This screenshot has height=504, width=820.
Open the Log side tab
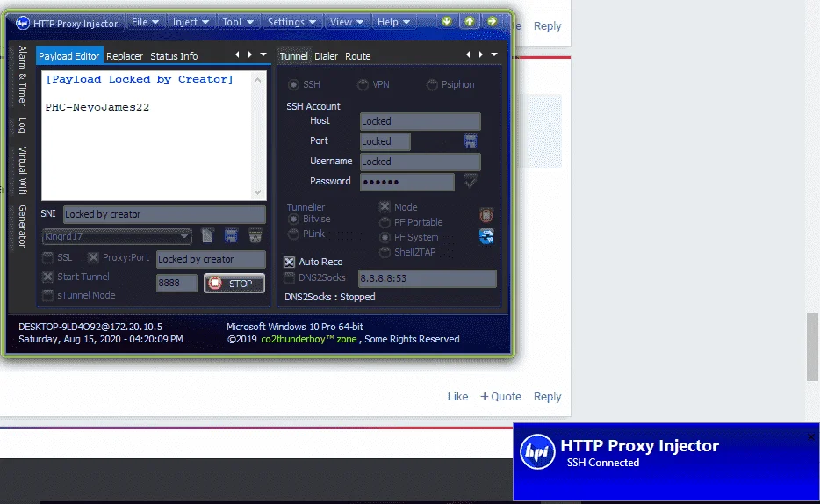coord(22,125)
